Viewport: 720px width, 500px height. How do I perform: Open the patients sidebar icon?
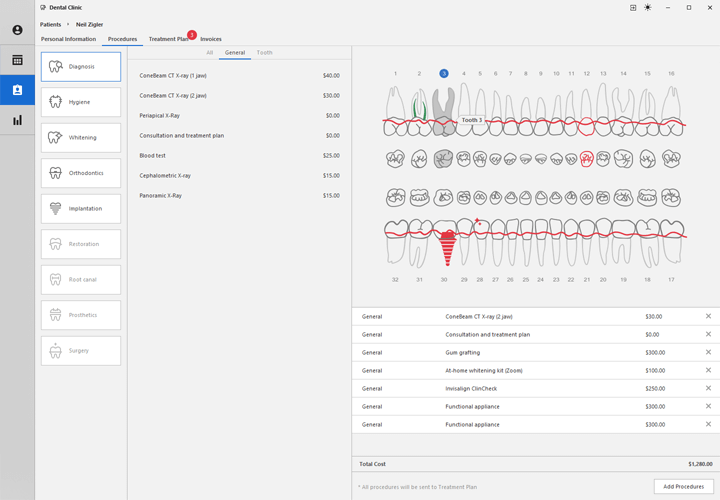[x=17, y=90]
